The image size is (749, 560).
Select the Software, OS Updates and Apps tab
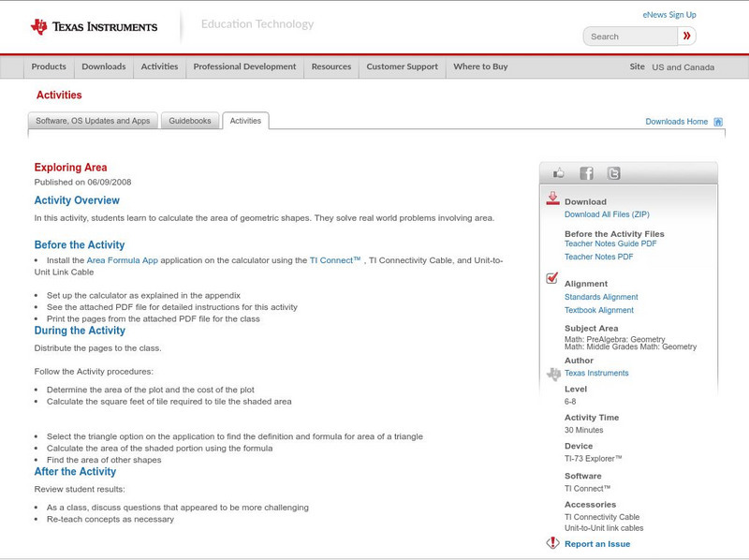coord(93,121)
